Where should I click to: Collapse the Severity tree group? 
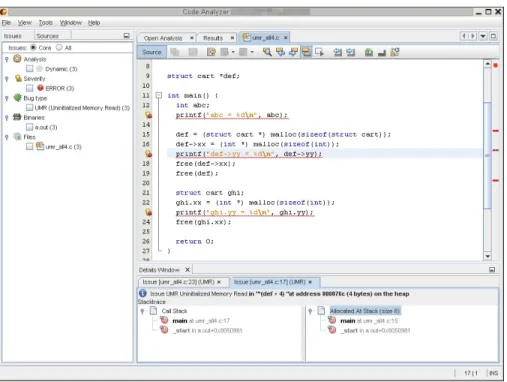pos(7,79)
